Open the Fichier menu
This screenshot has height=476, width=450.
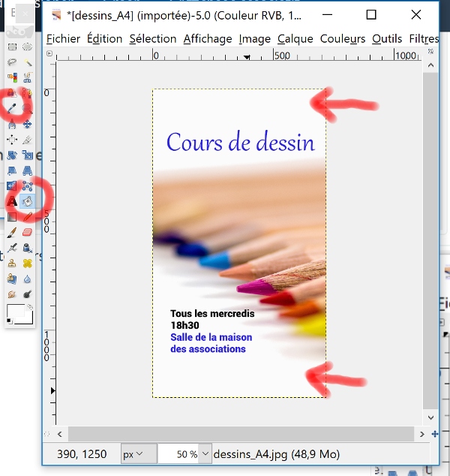(63, 39)
